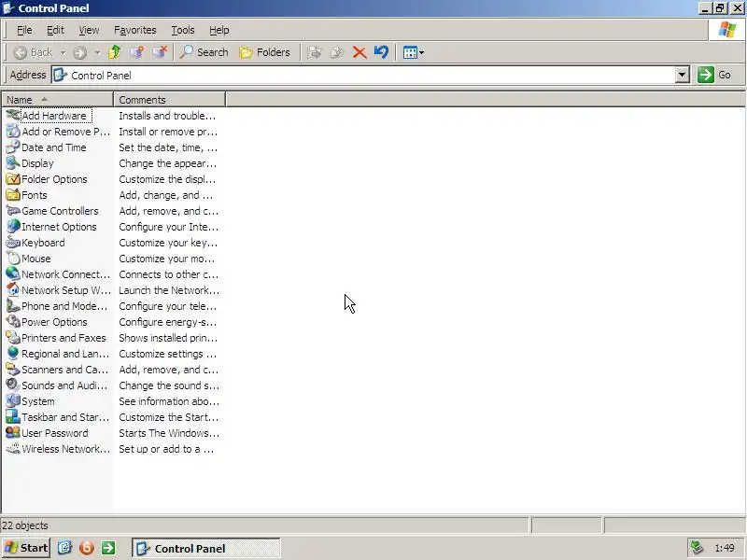Click 'See information abo...' comment text
This screenshot has height=560, width=747.
[169, 401]
